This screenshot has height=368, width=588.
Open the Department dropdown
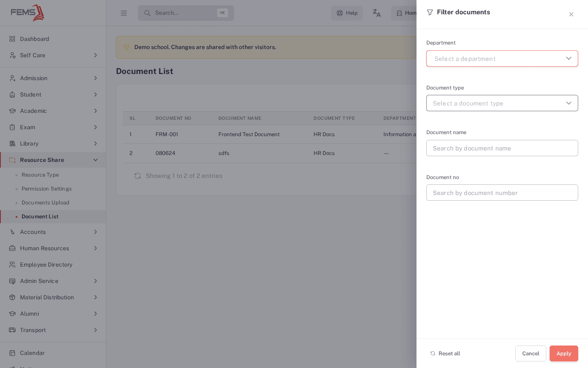click(502, 58)
